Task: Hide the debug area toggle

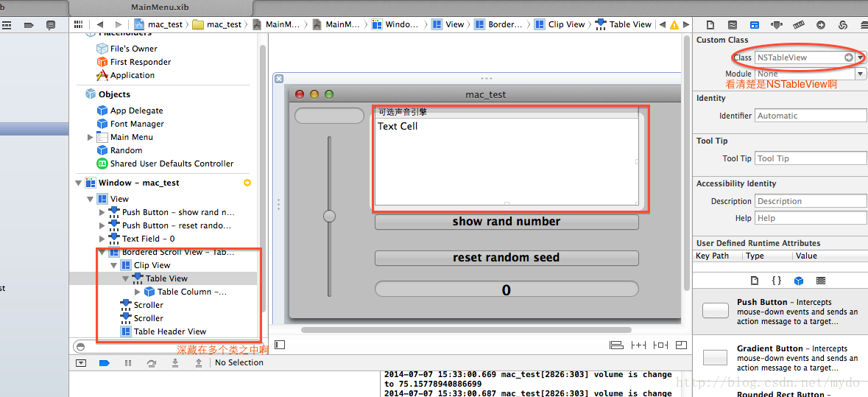Action: tap(82, 362)
